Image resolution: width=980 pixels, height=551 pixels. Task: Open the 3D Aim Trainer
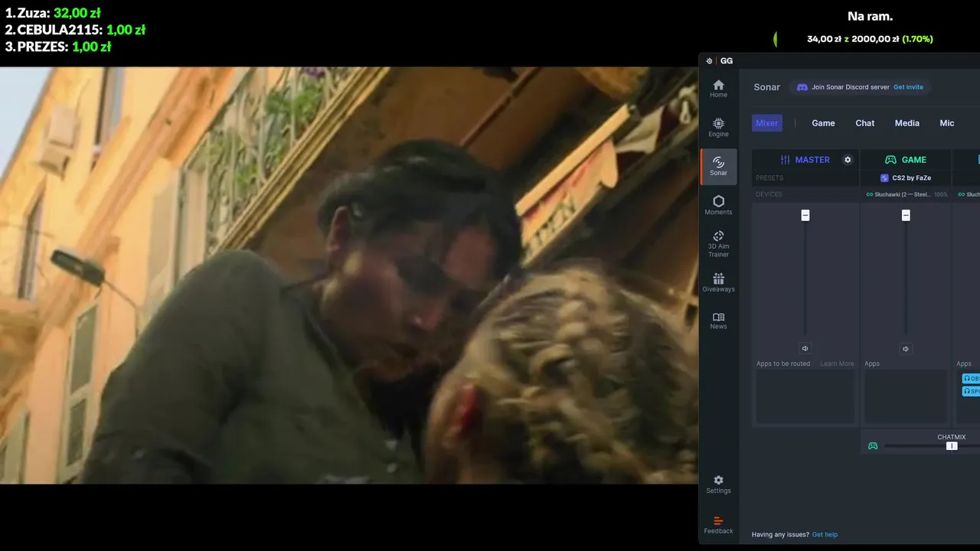pos(718,243)
